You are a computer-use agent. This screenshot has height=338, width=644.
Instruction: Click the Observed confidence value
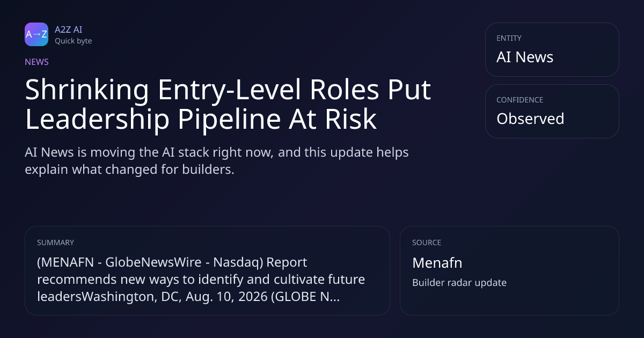pyautogui.click(x=530, y=119)
